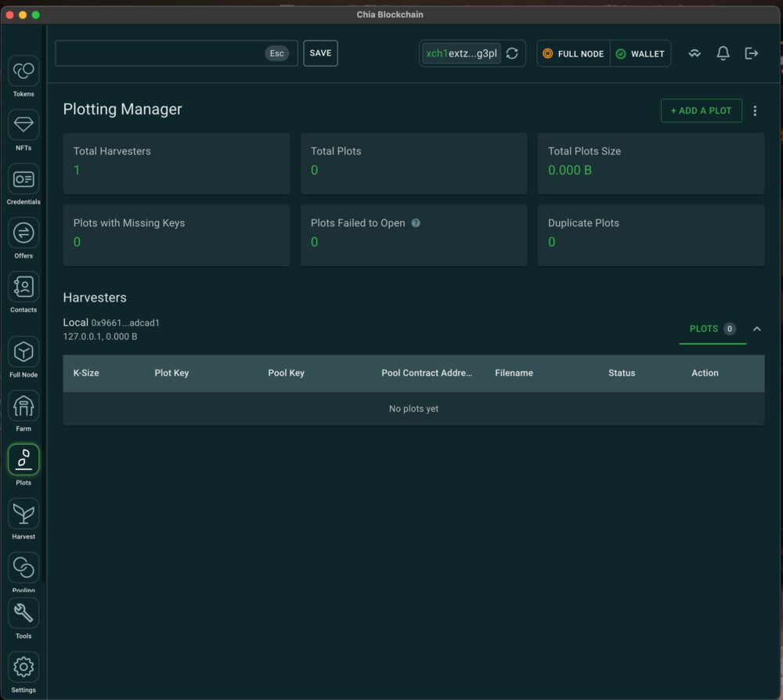Click the Esc chip in text field
Viewport: 783px width, 700px height.
coord(276,53)
